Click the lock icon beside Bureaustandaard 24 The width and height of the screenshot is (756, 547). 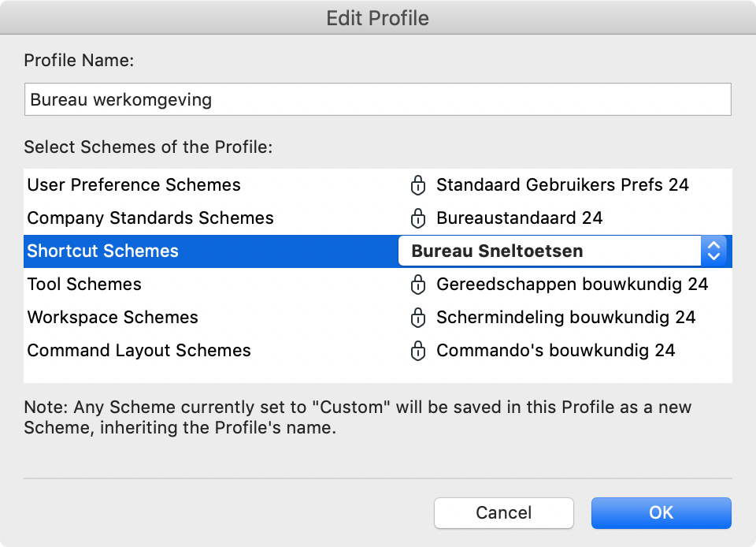point(418,218)
